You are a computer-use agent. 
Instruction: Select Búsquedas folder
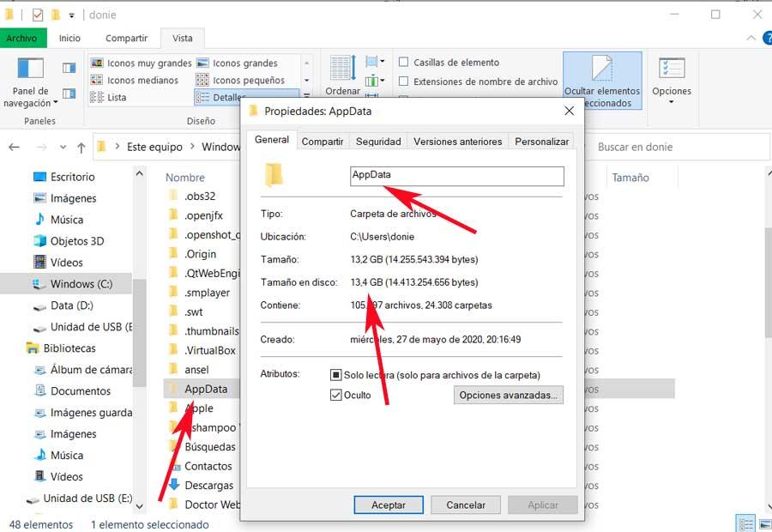pyautogui.click(x=210, y=447)
